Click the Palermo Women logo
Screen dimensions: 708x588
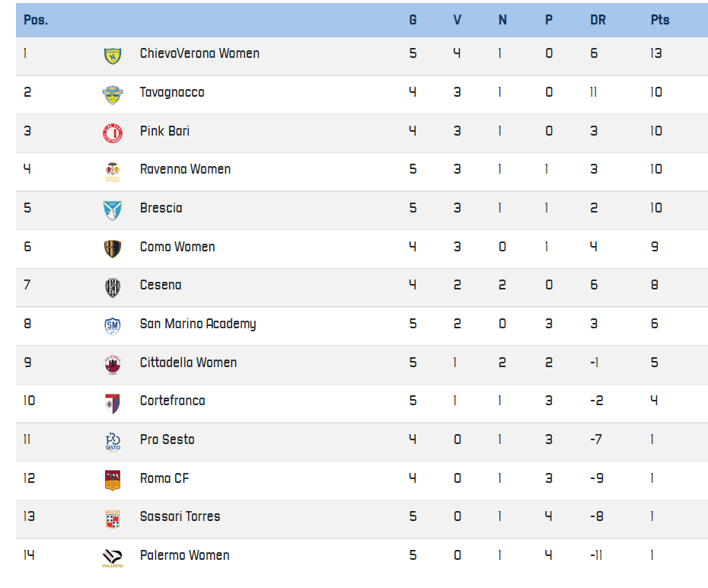112,558
